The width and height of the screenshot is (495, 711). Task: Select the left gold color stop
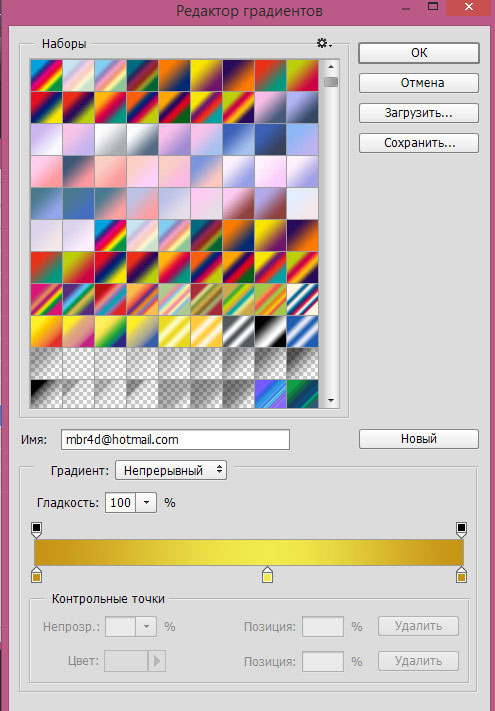pyautogui.click(x=37, y=575)
